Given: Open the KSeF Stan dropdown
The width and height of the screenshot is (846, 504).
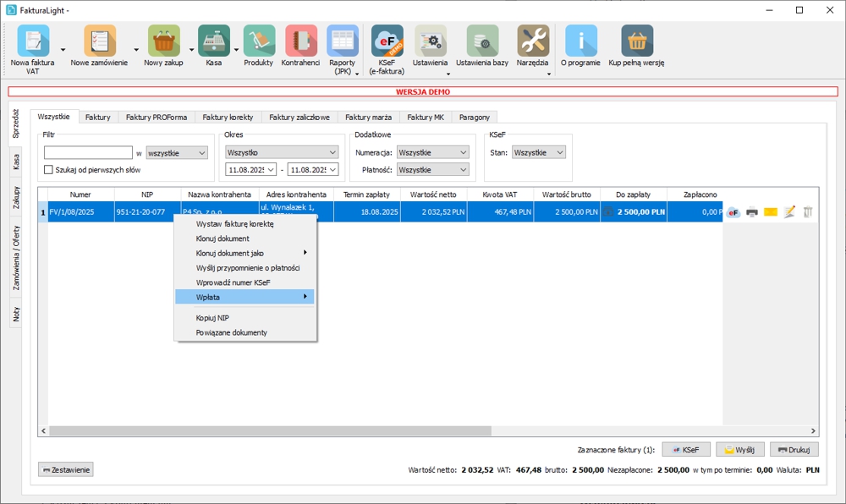Looking at the screenshot, I should [x=538, y=153].
